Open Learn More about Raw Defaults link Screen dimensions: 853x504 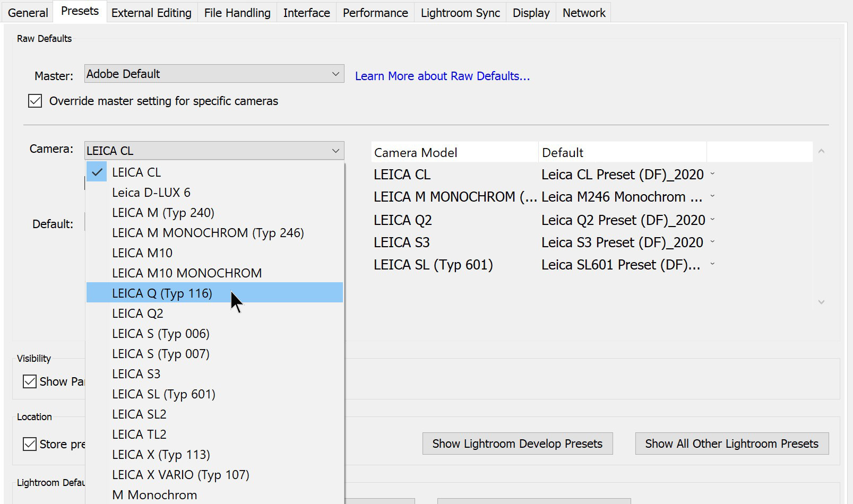(442, 76)
